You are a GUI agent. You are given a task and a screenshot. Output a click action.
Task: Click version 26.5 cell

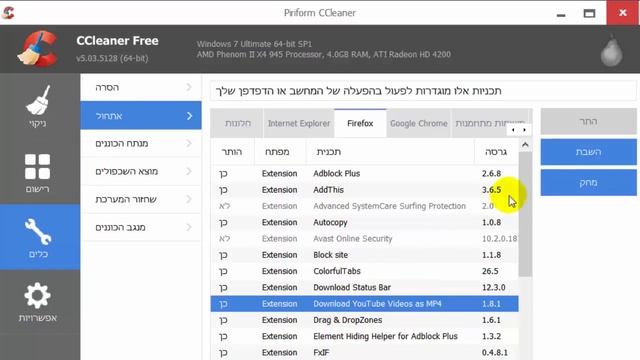pos(490,271)
